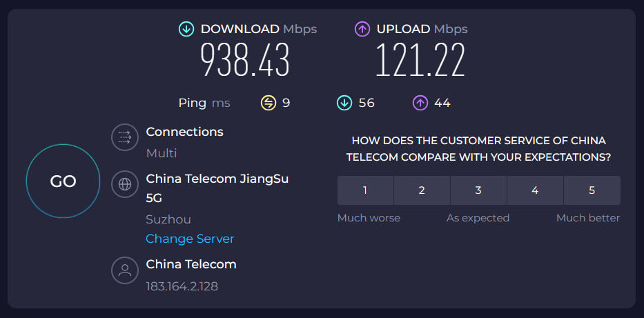
Task: Click the user profile ISP icon
Action: click(125, 270)
